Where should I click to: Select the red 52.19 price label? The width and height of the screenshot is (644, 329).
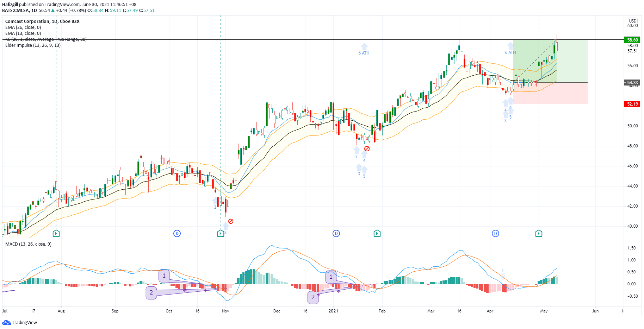(x=632, y=104)
